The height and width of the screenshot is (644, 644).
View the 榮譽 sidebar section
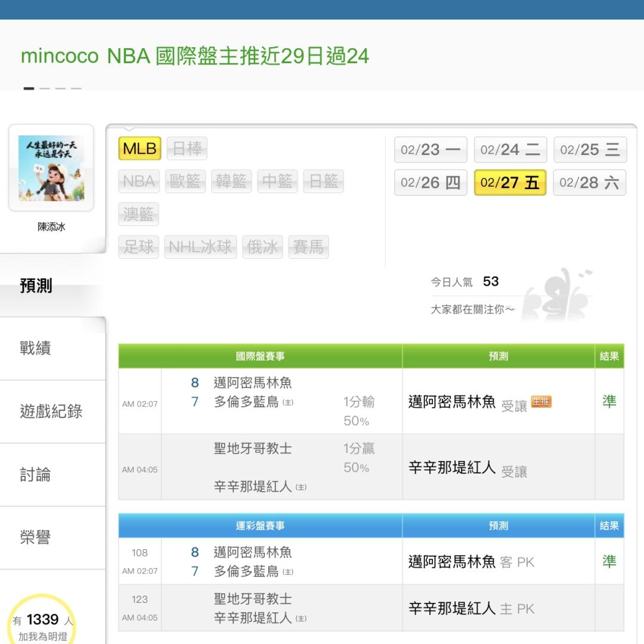coord(36,537)
